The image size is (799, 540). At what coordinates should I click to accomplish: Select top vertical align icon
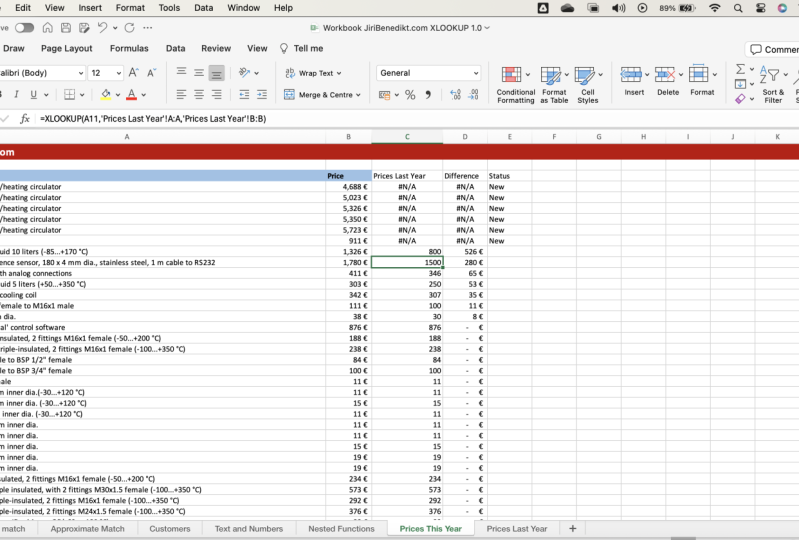pos(181,72)
